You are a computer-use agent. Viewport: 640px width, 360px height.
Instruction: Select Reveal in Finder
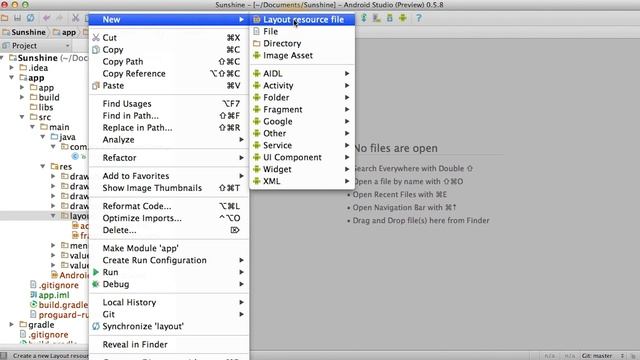(169, 344)
